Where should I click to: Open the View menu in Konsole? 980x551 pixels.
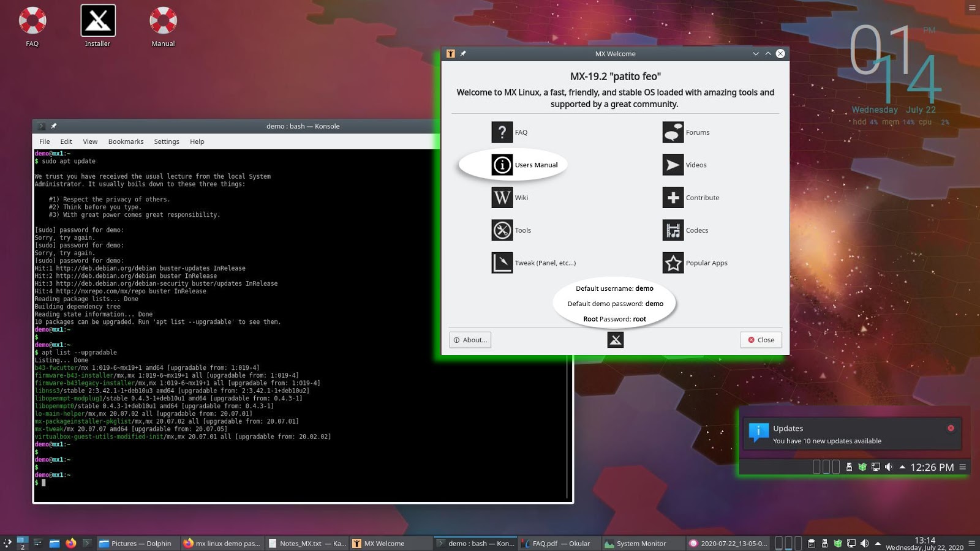[x=90, y=141]
